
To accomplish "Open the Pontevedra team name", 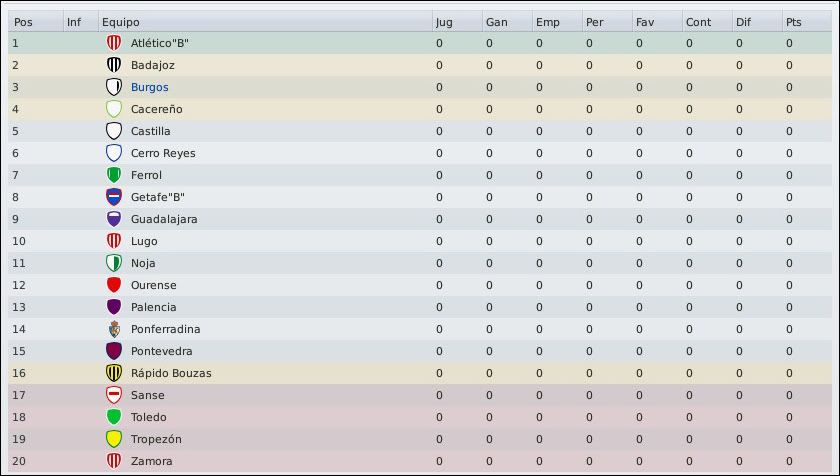I will point(161,351).
